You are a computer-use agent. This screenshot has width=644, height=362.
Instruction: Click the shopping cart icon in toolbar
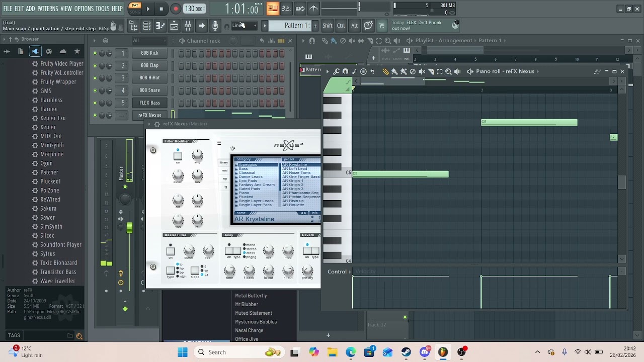tap(381, 26)
